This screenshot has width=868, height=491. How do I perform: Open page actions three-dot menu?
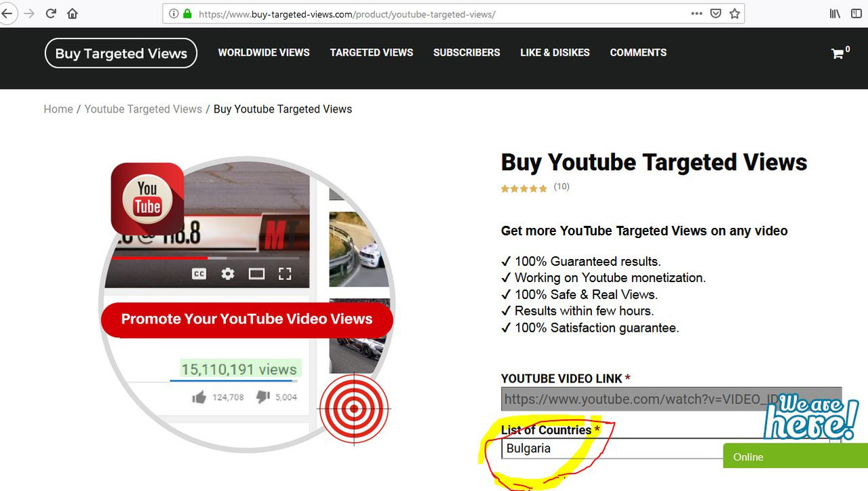tap(696, 14)
